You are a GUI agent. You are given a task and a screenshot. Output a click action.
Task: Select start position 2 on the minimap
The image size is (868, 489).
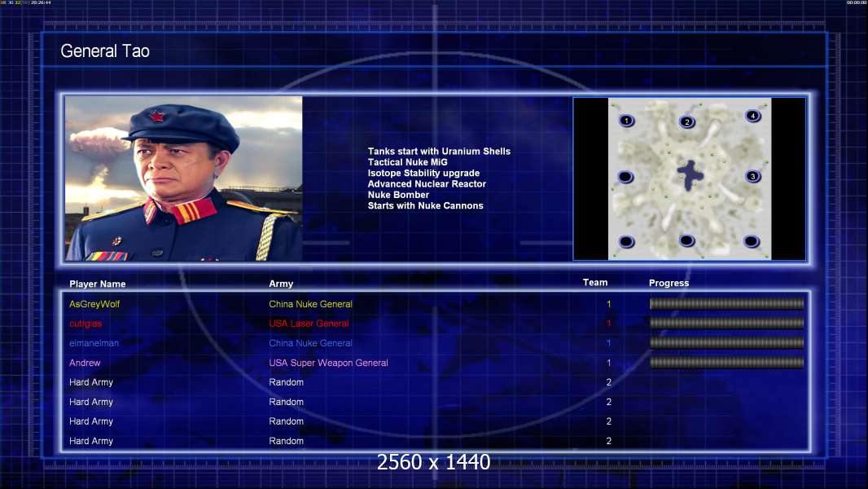click(x=687, y=121)
